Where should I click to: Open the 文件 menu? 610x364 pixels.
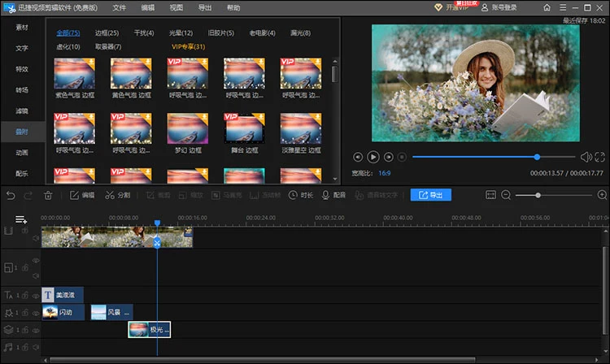click(119, 7)
